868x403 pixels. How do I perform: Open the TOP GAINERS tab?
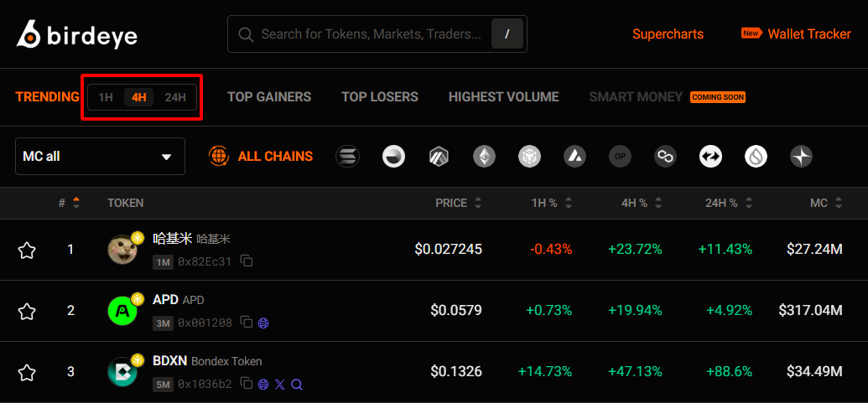point(269,97)
